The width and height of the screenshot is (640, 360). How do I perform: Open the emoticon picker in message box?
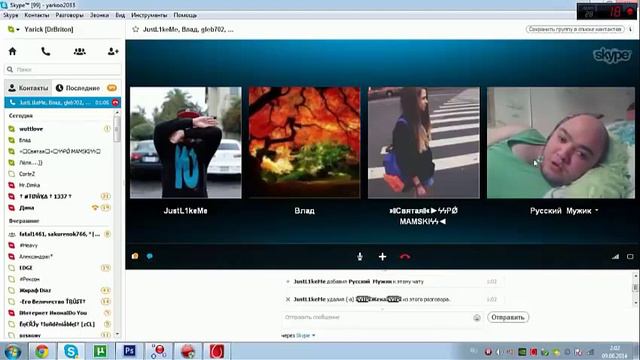coord(477,318)
